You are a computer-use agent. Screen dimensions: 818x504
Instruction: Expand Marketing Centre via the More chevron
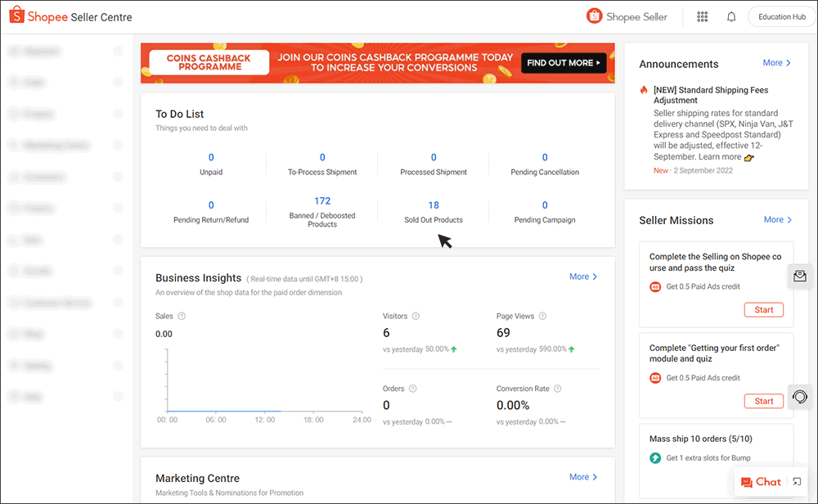click(x=582, y=477)
